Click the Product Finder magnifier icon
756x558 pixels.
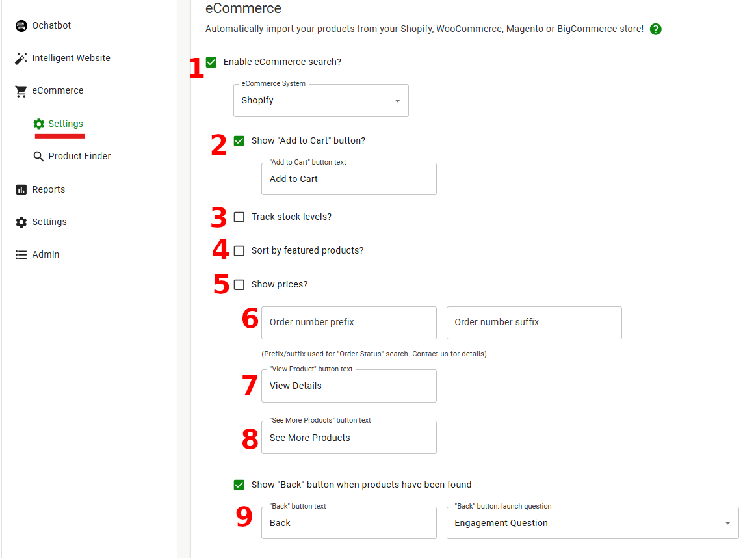pyautogui.click(x=39, y=157)
